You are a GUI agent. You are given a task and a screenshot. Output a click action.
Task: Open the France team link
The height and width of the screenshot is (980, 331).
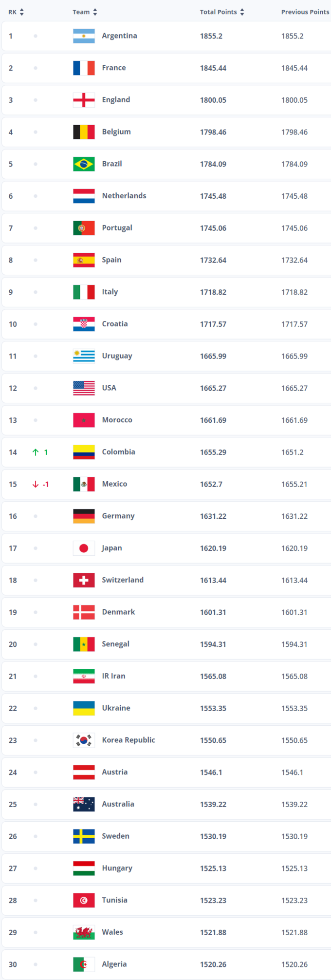point(114,68)
